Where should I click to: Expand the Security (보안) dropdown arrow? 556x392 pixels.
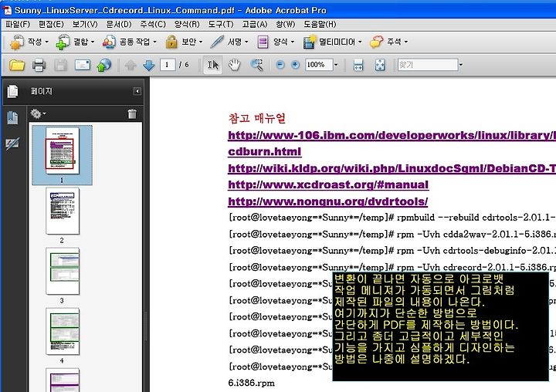(x=201, y=42)
